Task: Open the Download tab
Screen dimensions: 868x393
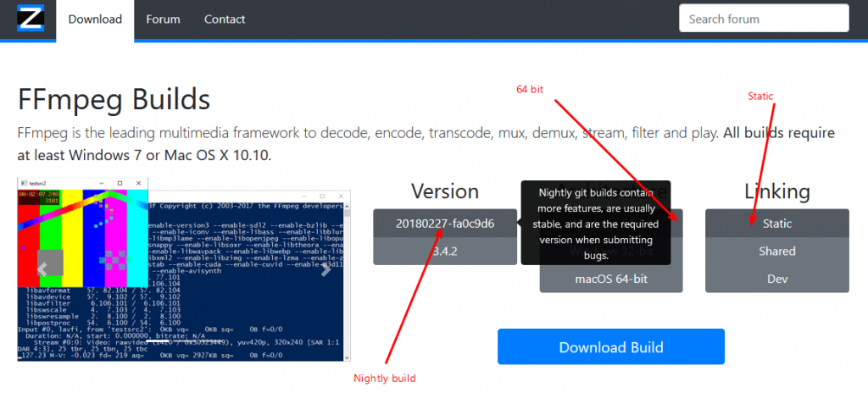Action: (95, 19)
